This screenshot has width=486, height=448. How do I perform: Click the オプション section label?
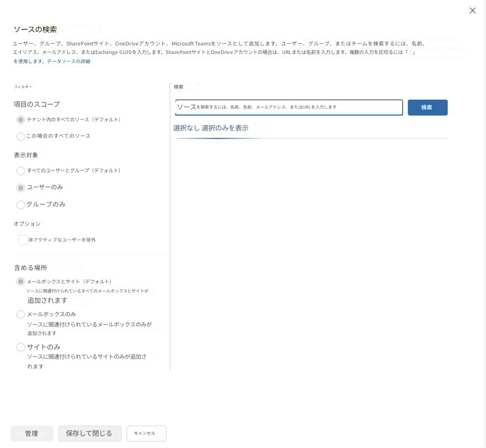click(27, 224)
